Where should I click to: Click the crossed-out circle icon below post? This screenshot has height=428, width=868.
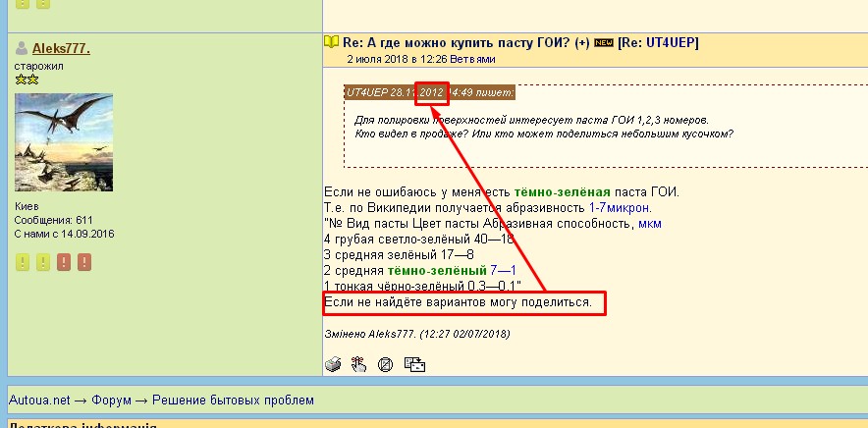pos(386,364)
